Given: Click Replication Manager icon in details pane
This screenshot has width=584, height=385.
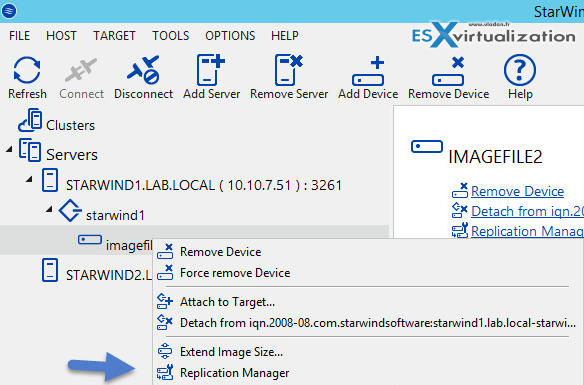Looking at the screenshot, I should pyautogui.click(x=460, y=230).
